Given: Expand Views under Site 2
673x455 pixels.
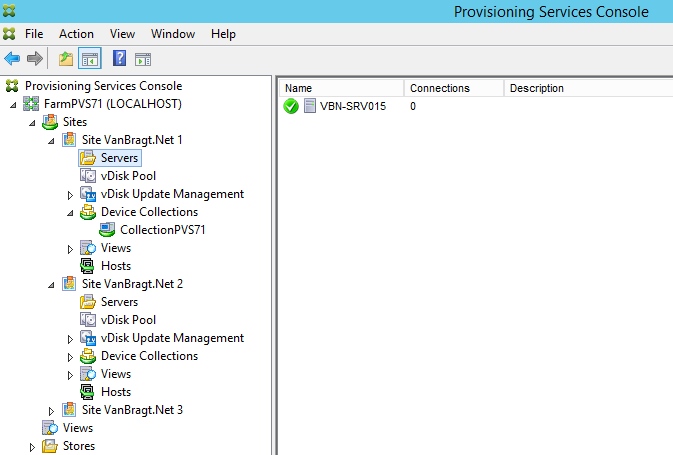Looking at the screenshot, I should click(x=70, y=375).
